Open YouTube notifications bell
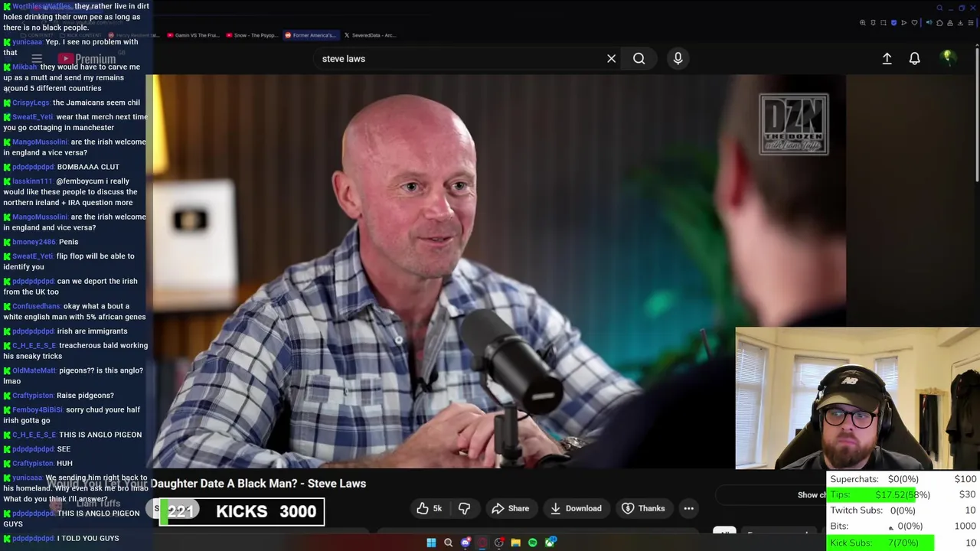 (914, 58)
